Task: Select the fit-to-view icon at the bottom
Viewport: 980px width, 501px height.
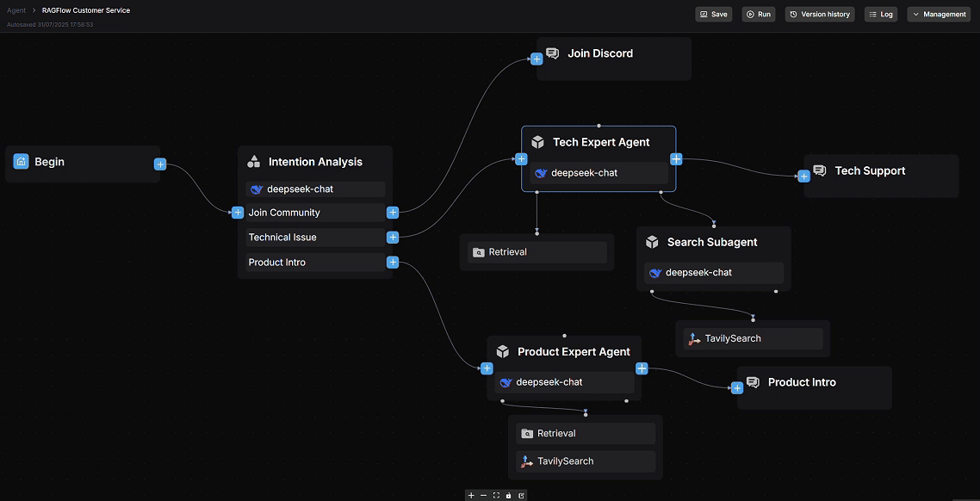Action: click(495, 495)
